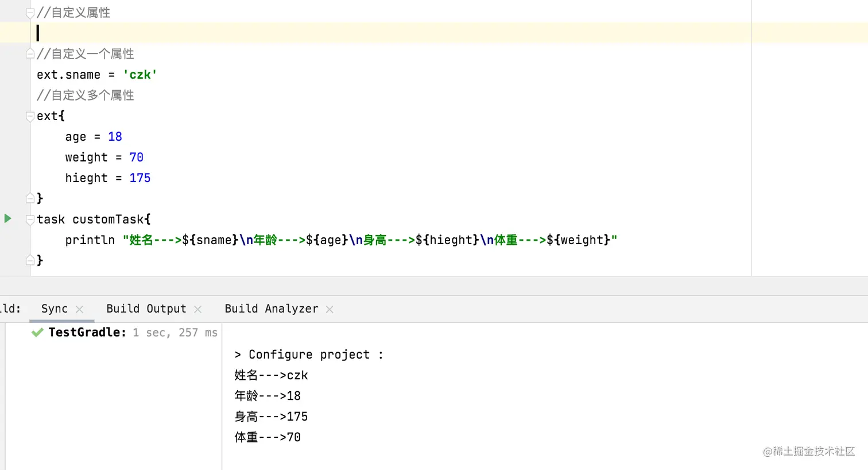Screen dimensions: 868x470
Task: Switch to the Sync tab
Action: coord(55,309)
